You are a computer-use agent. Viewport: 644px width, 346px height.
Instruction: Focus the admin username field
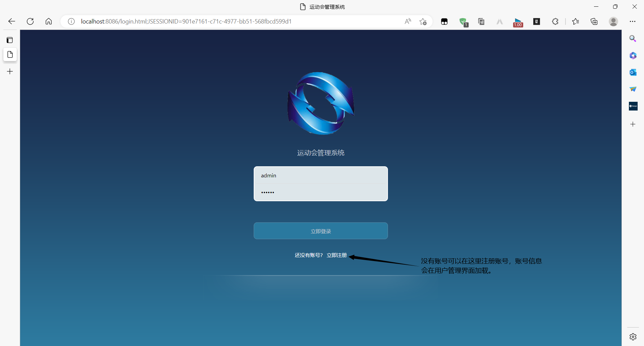pos(320,175)
